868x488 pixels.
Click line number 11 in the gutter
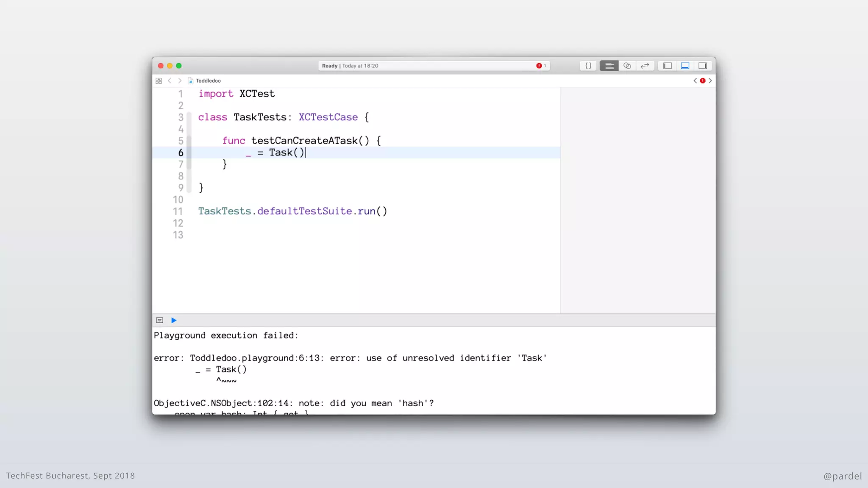(x=178, y=211)
